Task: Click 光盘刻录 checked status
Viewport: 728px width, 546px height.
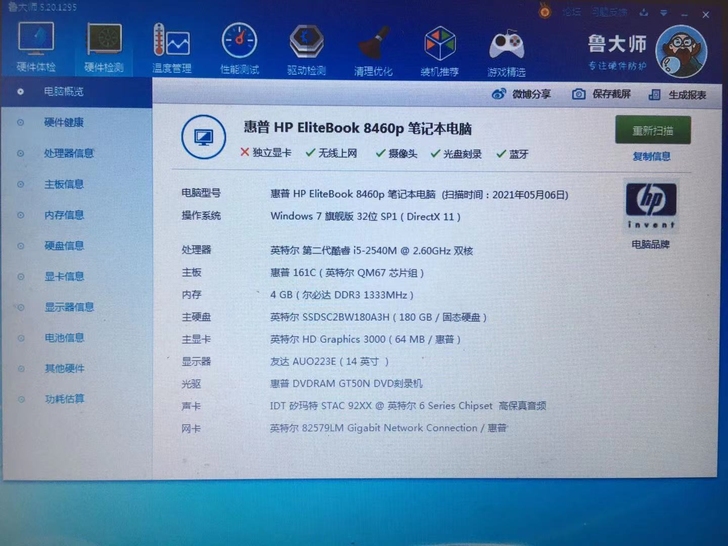Action: pos(456,154)
